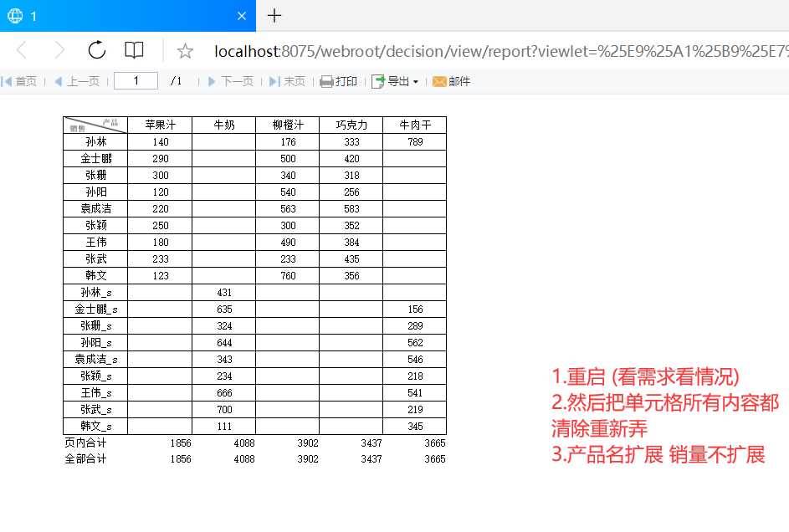The height and width of the screenshot is (532, 789).
Task: Open a new browser tab
Action: (x=274, y=16)
